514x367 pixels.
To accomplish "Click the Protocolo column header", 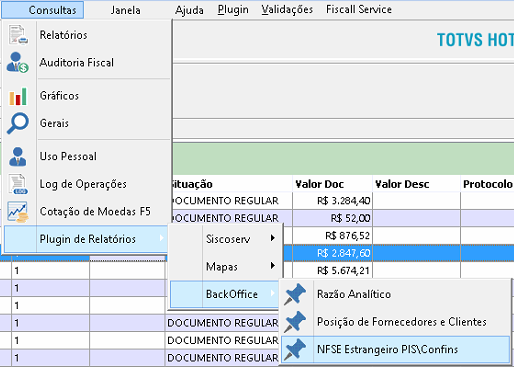I will pyautogui.click(x=487, y=184).
